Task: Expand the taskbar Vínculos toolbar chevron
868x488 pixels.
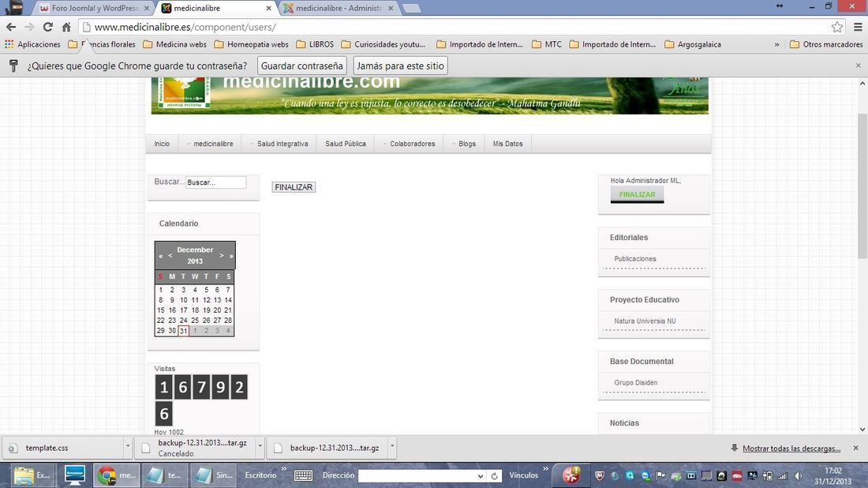Action: coord(545,468)
